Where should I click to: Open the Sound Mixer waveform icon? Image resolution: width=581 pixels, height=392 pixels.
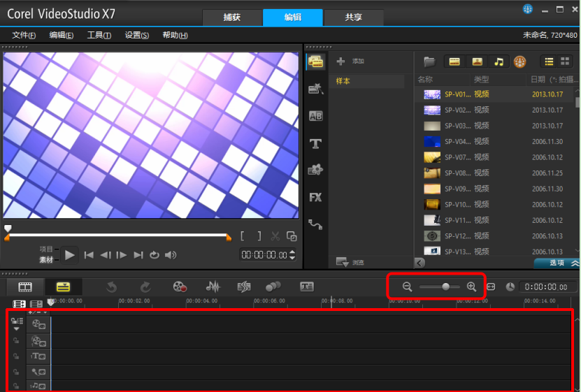coord(213,286)
